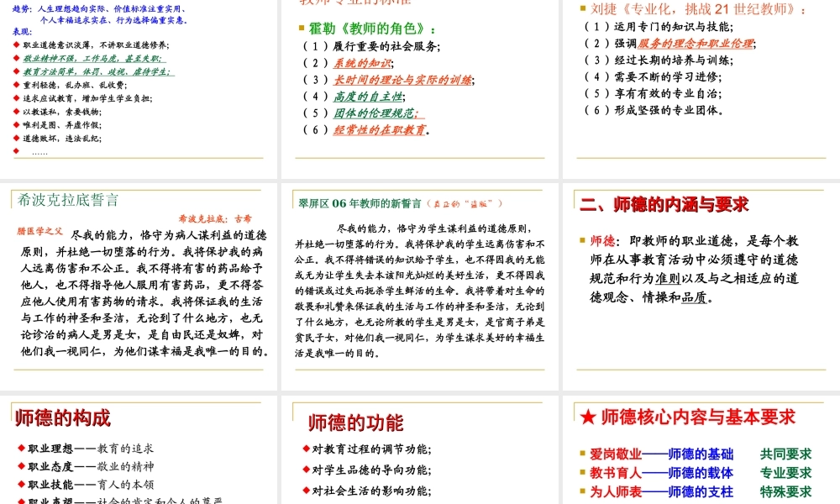Select the 希波克拉底誓言 slide title
This screenshot has width=840, height=504.
[x=68, y=200]
